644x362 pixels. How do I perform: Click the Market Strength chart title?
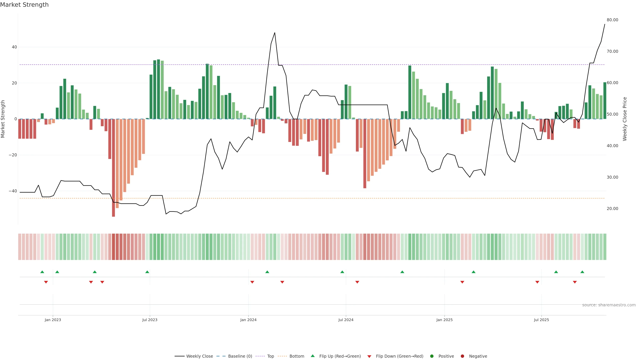[24, 5]
